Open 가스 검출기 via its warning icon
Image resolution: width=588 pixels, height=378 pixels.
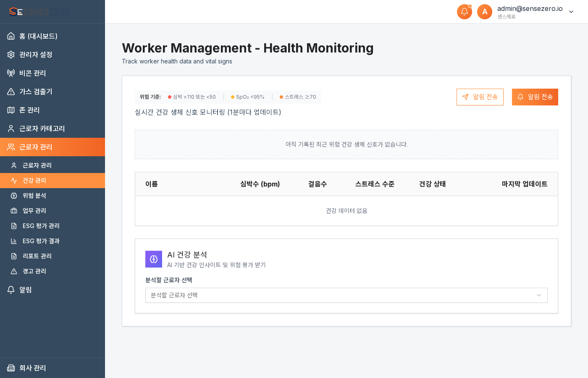point(10,92)
